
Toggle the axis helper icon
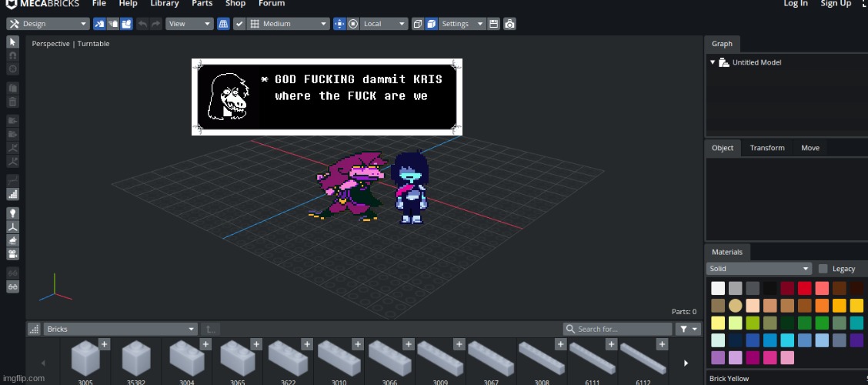(x=13, y=227)
